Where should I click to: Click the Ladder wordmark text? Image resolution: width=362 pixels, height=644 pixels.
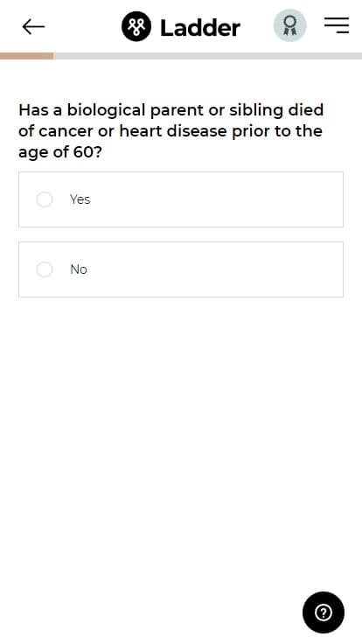click(x=200, y=27)
